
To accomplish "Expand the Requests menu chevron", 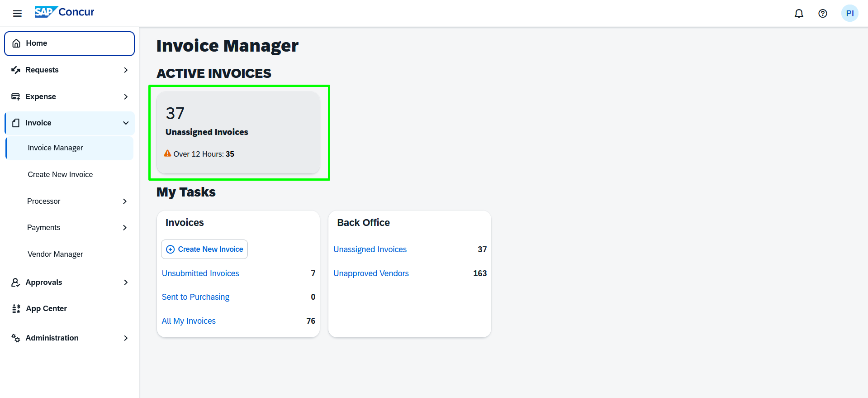I will (x=126, y=70).
